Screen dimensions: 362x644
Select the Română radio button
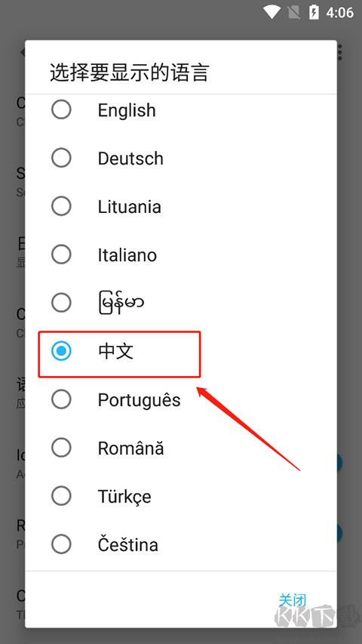point(61,448)
